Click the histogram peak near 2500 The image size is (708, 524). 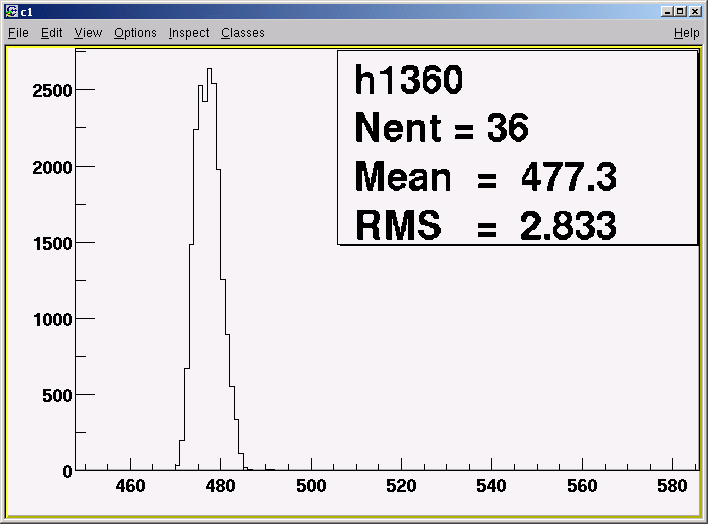coord(210,69)
